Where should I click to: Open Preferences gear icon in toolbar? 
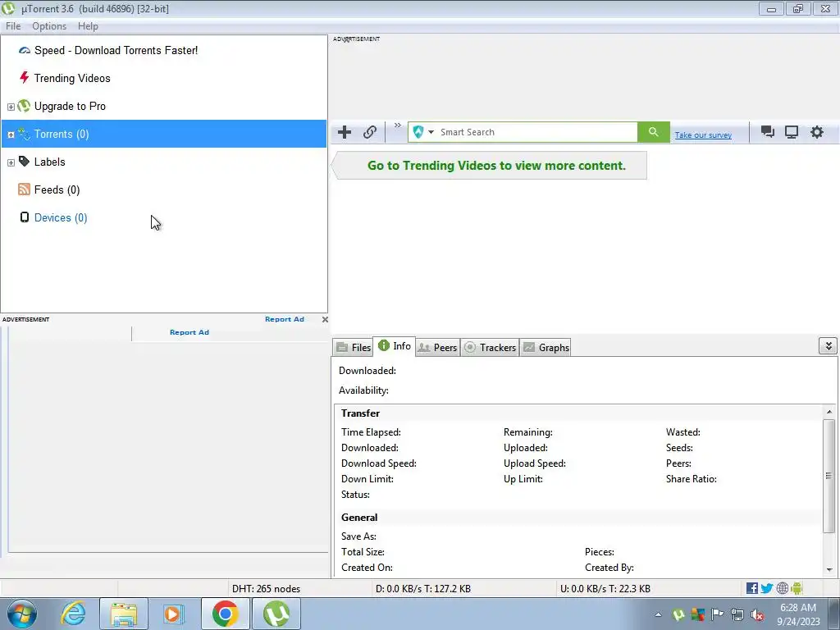(816, 132)
